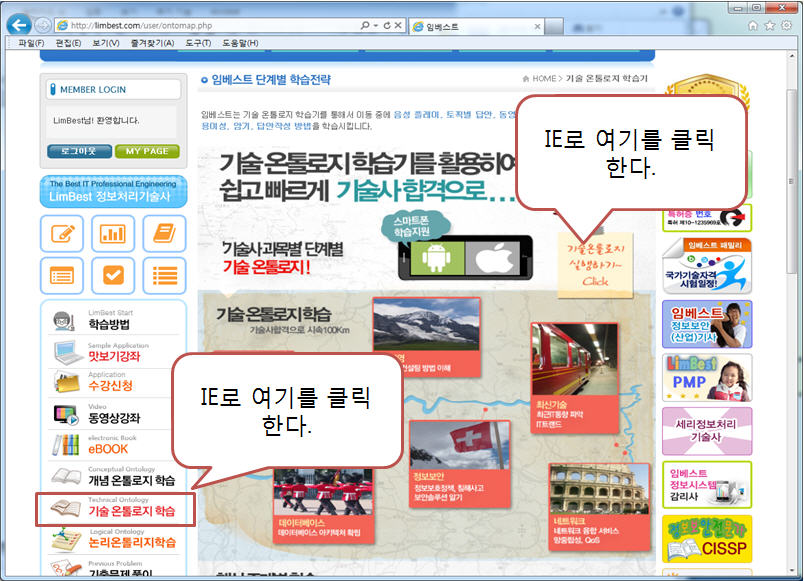Click the orange checkmark icon
Viewport: 804px width, 581px height.
click(x=113, y=276)
